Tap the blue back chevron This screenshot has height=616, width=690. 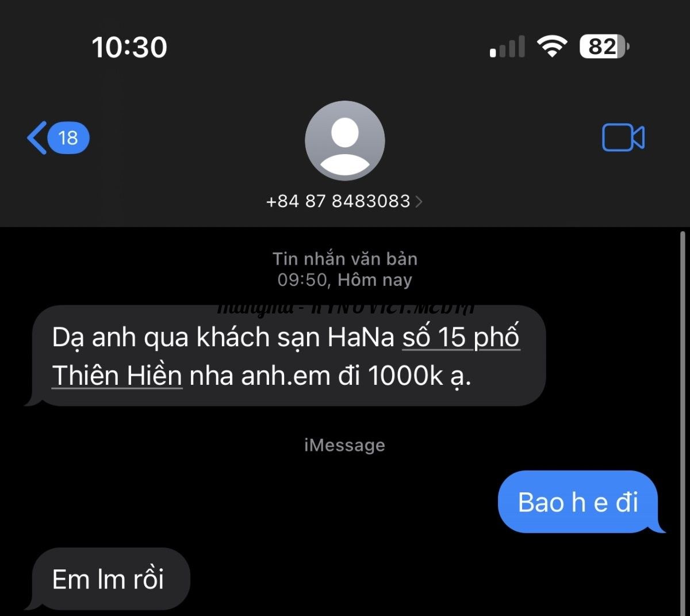(37, 138)
